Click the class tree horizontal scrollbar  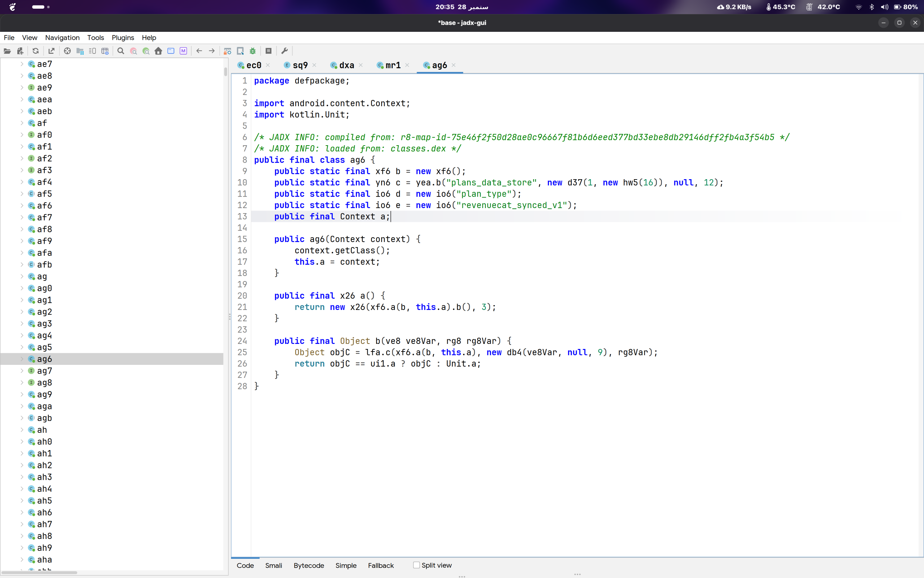click(x=39, y=572)
